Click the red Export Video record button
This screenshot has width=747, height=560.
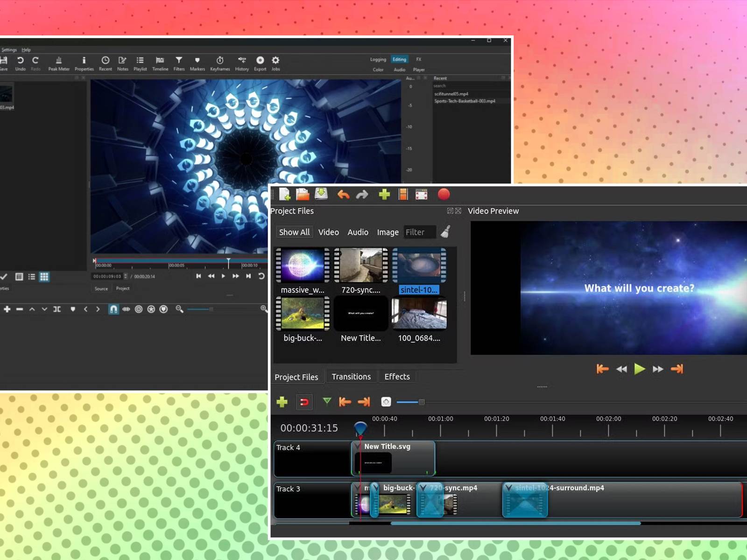[x=444, y=195]
